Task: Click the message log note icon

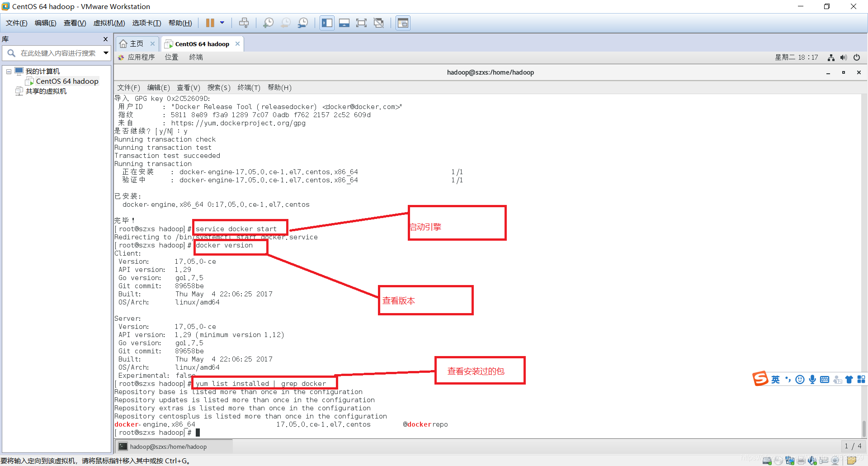Action: 852,461
